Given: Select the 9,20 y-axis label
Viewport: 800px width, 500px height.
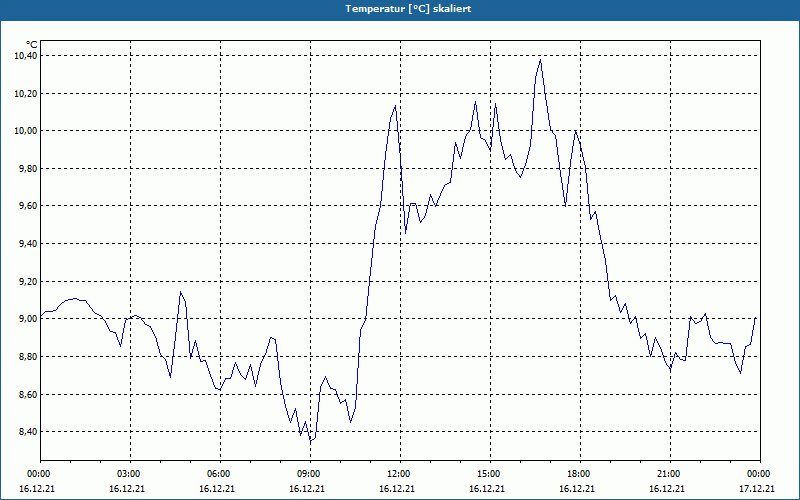Looking at the screenshot, I should (x=28, y=281).
